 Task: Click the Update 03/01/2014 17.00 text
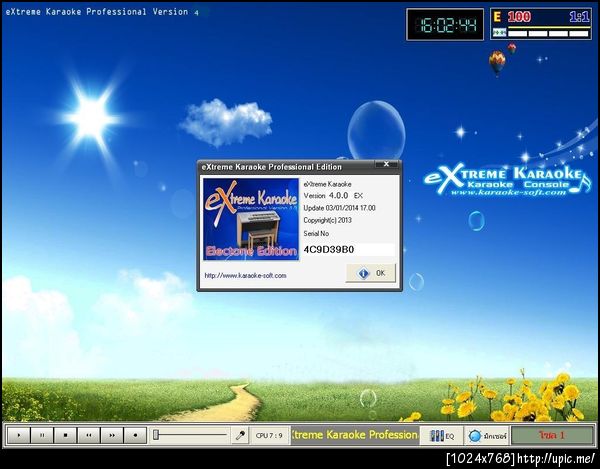(339, 208)
